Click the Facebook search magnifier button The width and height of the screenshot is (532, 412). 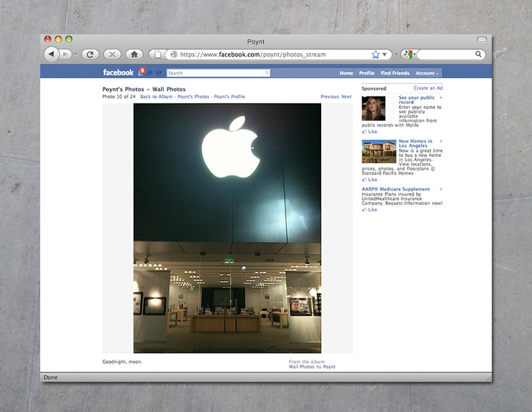click(x=267, y=73)
